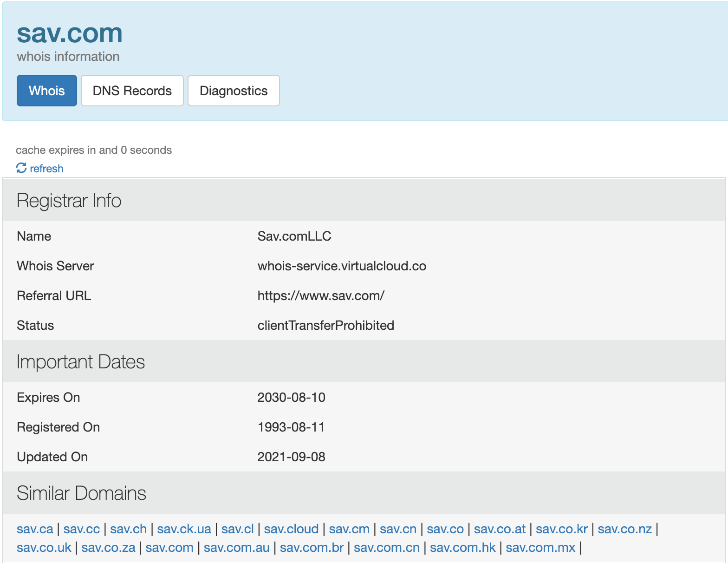Select whois-service.virtualcloud.co server value

pos(342,266)
